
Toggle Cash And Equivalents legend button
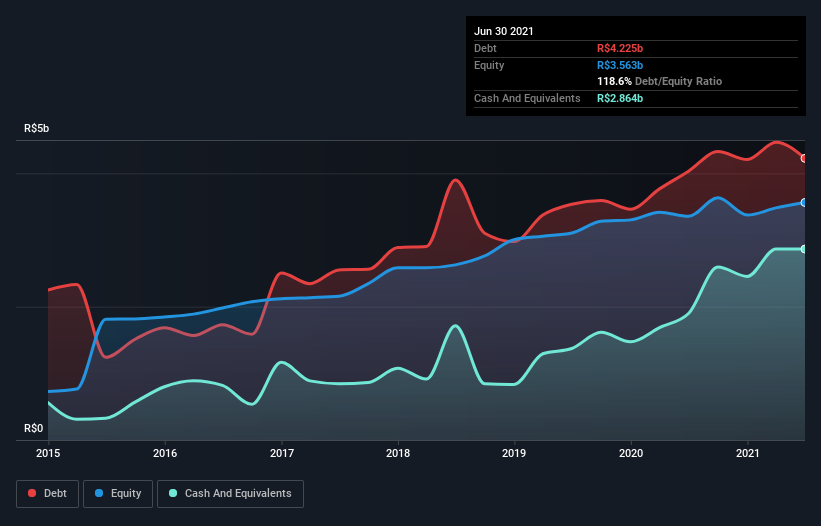[230, 494]
